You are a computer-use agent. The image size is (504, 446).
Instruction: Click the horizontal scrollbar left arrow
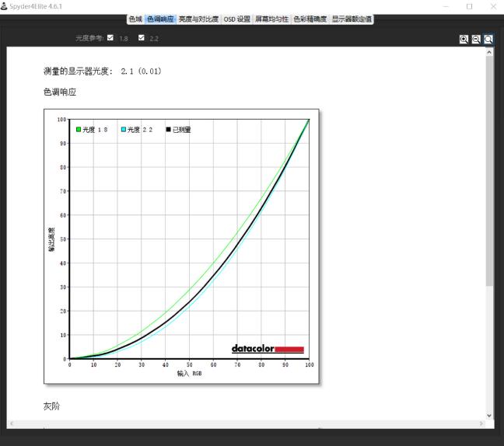click(x=12, y=423)
